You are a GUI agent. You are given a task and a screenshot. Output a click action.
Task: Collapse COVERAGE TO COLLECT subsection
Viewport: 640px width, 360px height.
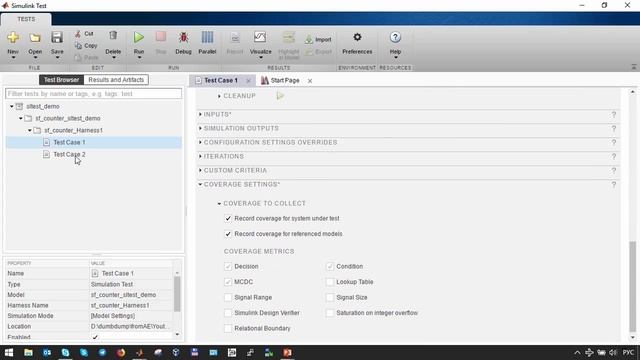(220, 203)
